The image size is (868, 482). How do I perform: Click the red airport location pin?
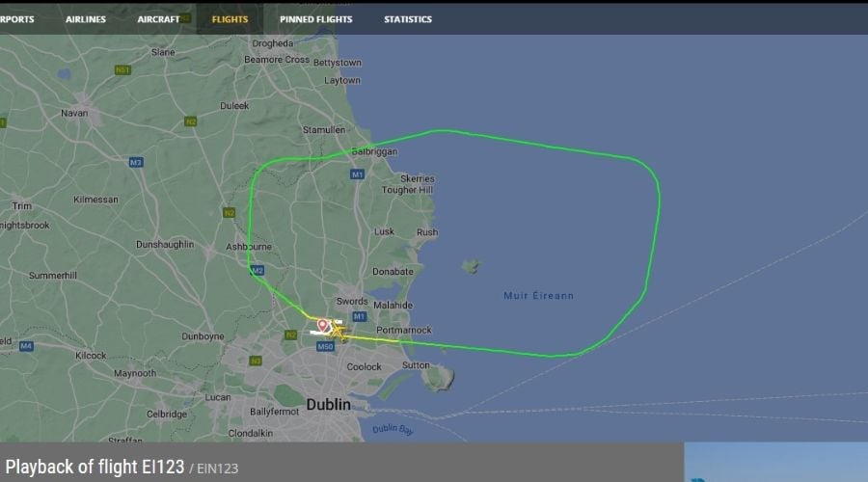coord(322,326)
